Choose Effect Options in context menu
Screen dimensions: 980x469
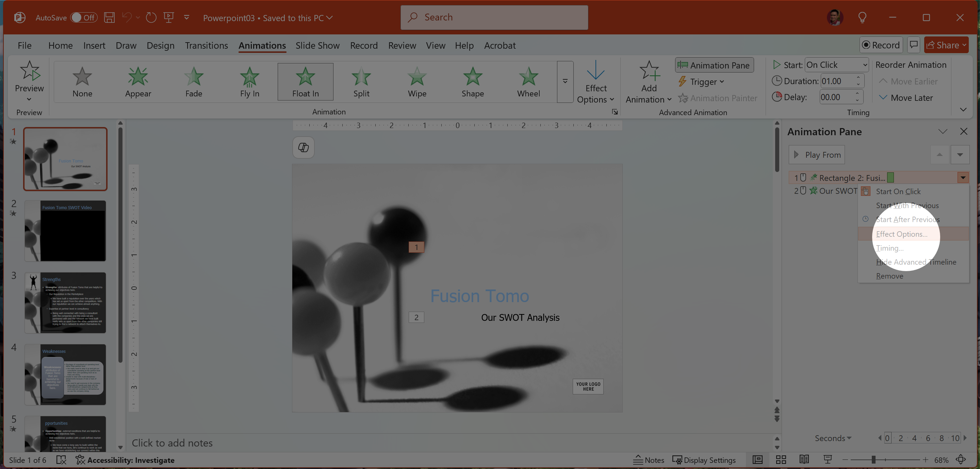(901, 234)
